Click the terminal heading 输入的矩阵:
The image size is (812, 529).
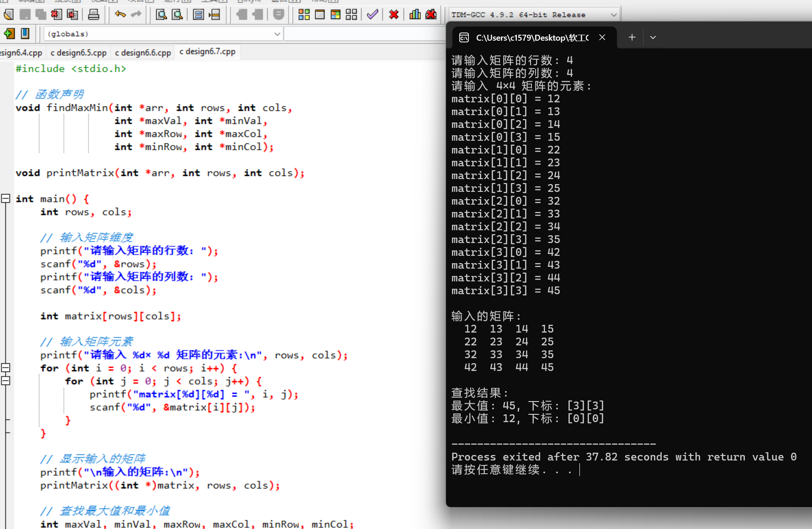(x=487, y=316)
